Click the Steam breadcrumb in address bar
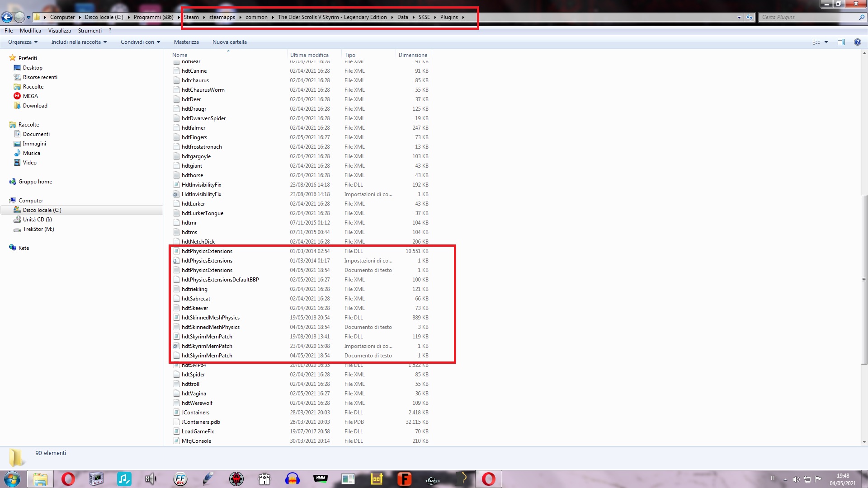868x488 pixels. pos(191,17)
